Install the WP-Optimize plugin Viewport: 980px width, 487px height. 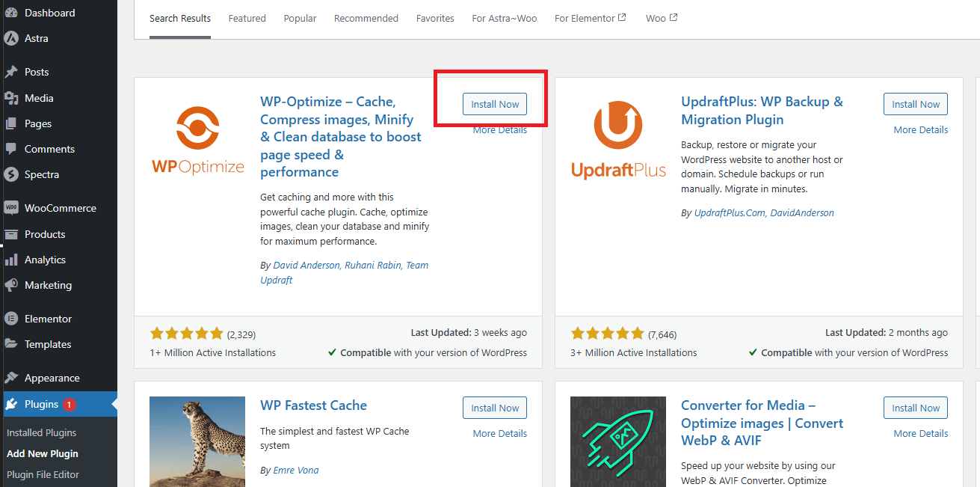[494, 104]
